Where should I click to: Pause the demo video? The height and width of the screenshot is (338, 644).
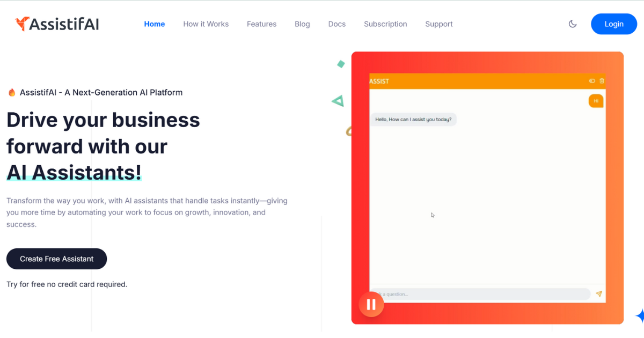click(x=371, y=305)
